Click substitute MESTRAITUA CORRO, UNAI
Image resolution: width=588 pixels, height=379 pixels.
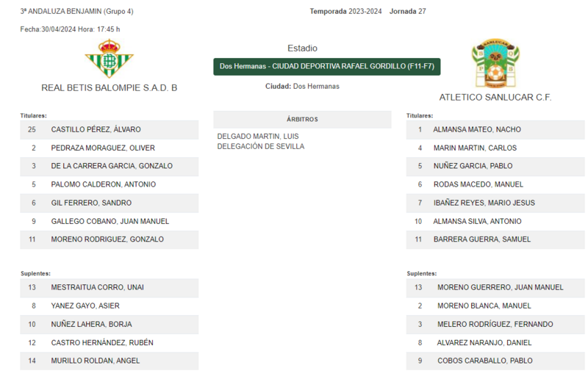click(x=109, y=287)
